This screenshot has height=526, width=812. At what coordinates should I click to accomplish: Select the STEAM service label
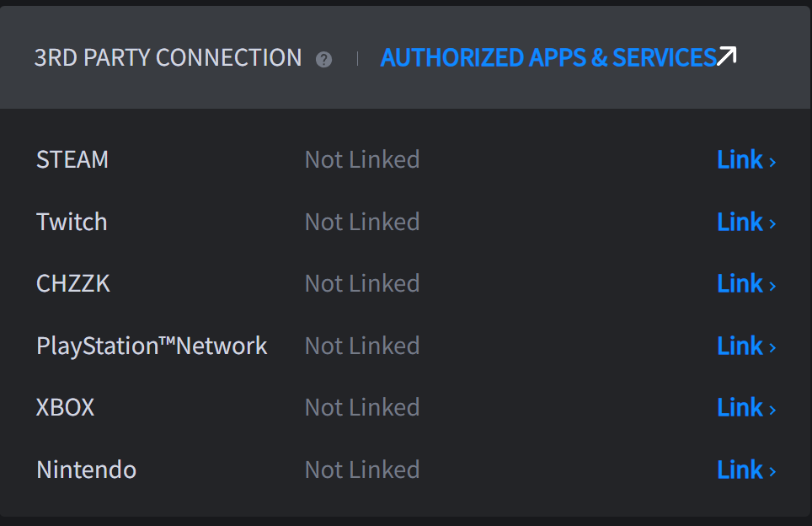(x=72, y=159)
